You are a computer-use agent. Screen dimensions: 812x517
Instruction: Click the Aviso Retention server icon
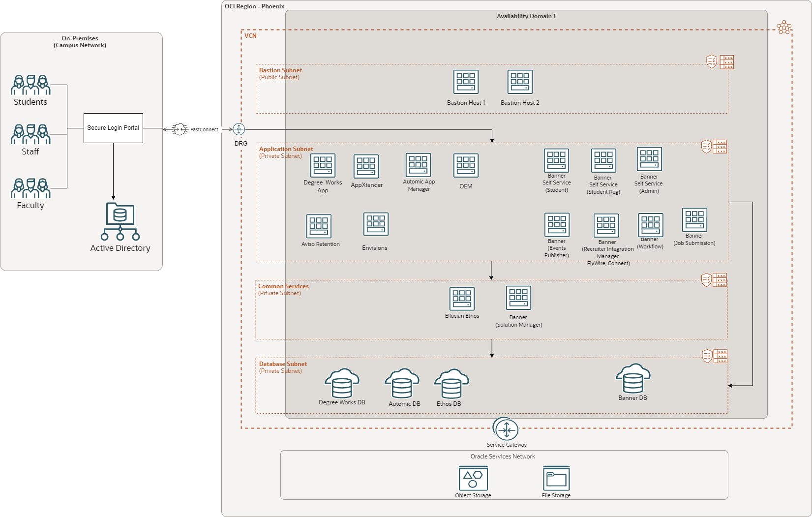coord(319,226)
